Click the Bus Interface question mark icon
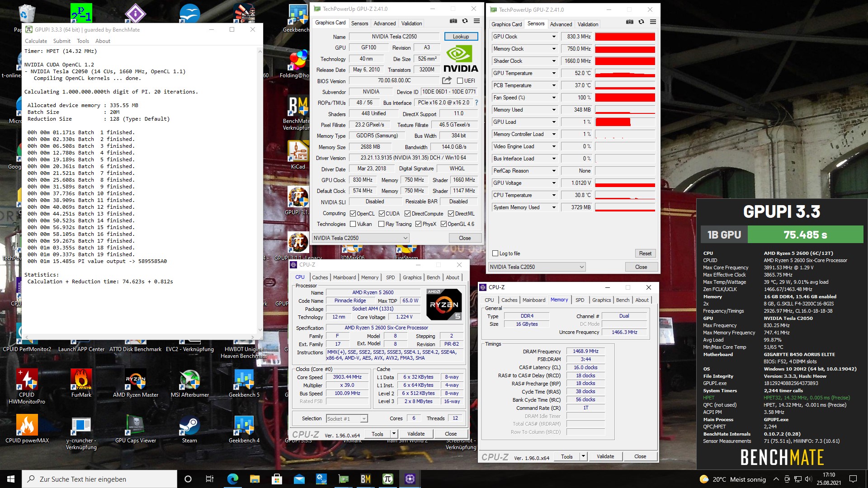This screenshot has width=868, height=488. pos(476,103)
